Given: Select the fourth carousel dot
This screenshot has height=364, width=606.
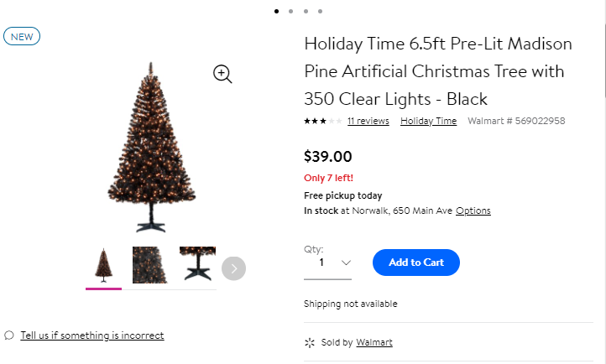Looking at the screenshot, I should coord(320,12).
